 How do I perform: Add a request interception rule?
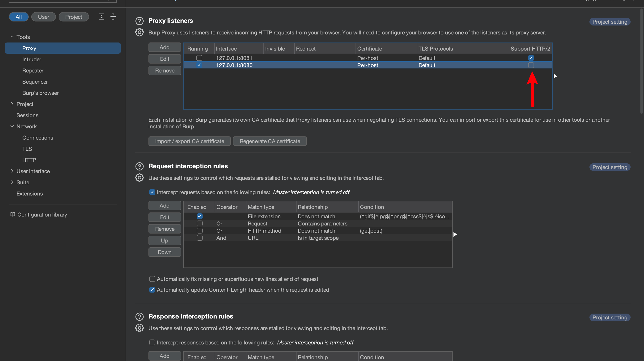[x=165, y=206]
